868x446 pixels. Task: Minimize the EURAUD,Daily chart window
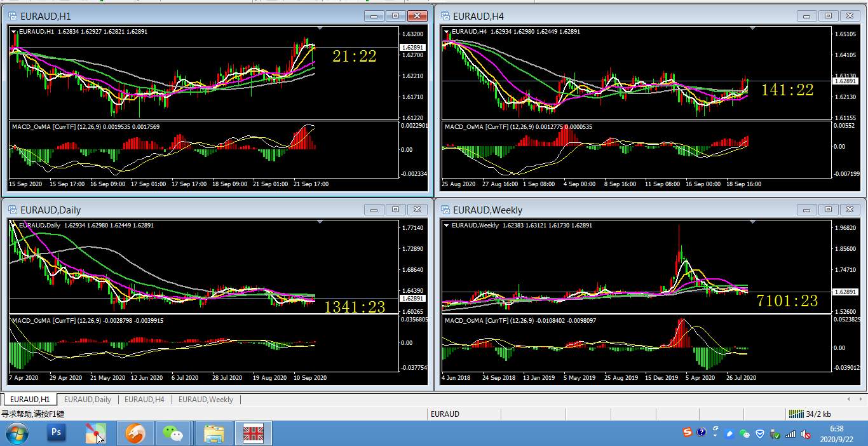(374, 210)
